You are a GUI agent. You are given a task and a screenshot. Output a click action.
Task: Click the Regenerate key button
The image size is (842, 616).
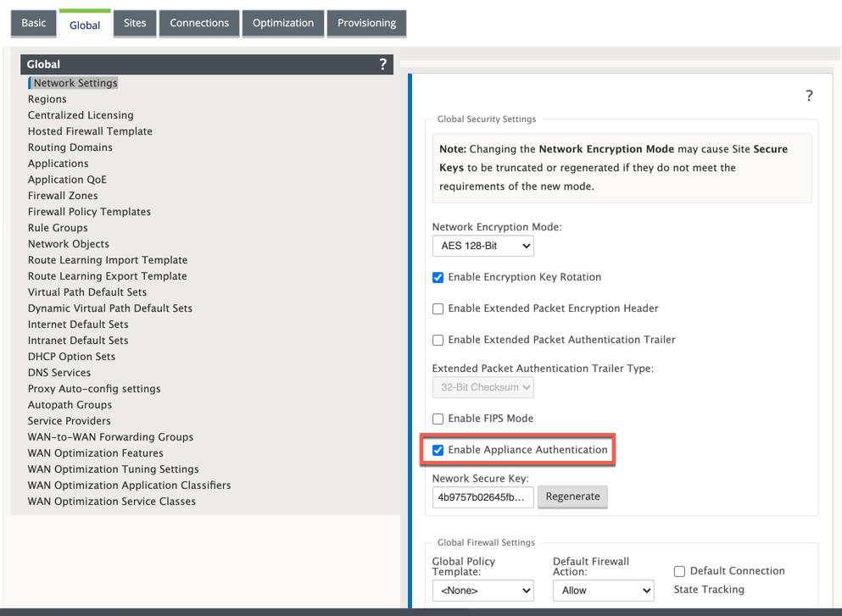pos(573,497)
